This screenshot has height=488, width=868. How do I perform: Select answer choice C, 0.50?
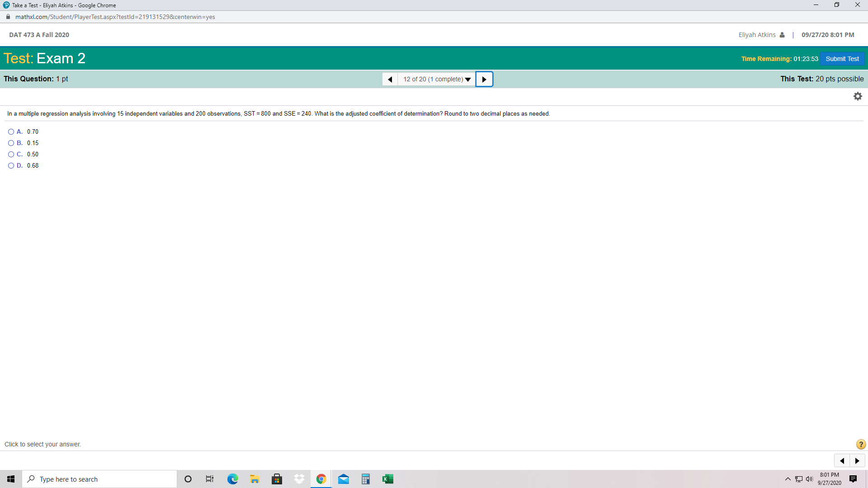10,154
